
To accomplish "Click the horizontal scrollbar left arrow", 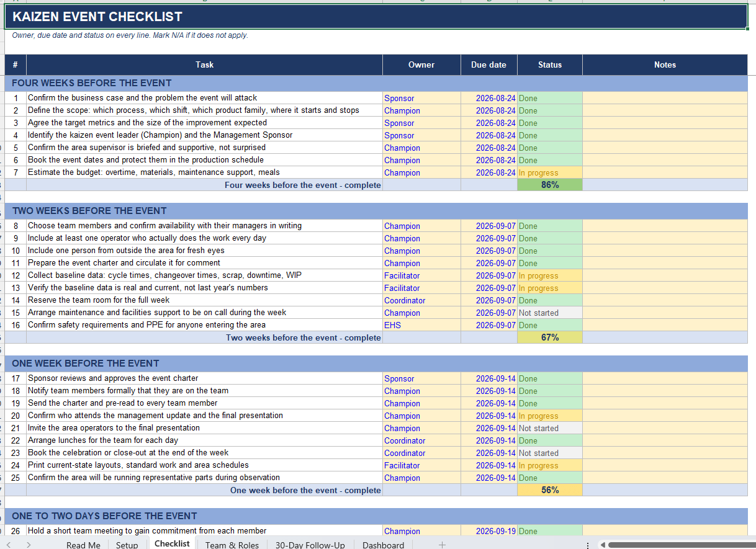I will (602, 545).
